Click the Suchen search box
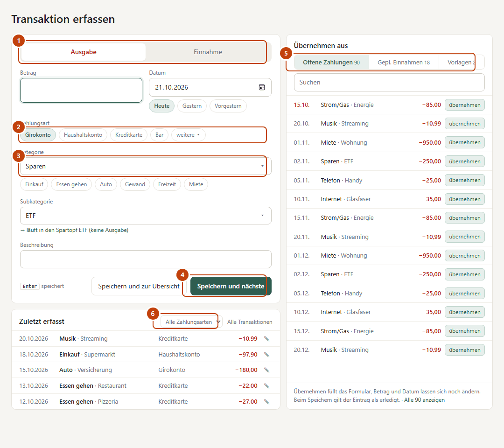This screenshot has width=504, height=448. coord(389,83)
